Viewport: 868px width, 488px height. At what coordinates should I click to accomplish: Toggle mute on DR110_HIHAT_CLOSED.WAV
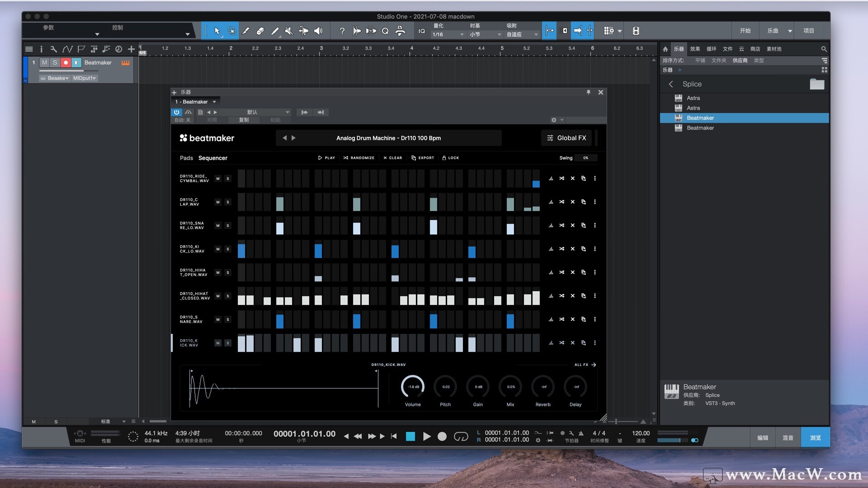click(x=217, y=296)
